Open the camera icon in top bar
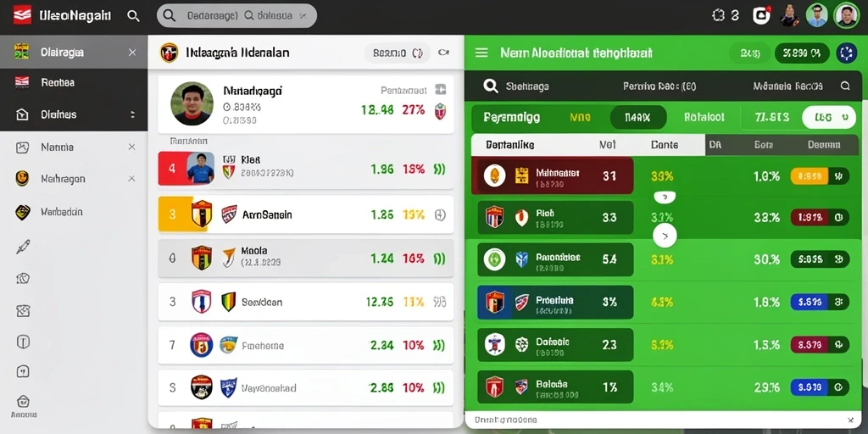This screenshot has width=868, height=434. tap(762, 15)
